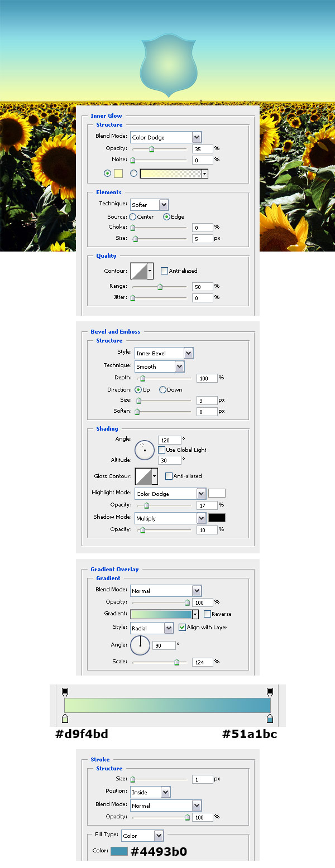
Task: Open the Gradient Overlay Blend Mode dropdown
Action: click(x=166, y=591)
